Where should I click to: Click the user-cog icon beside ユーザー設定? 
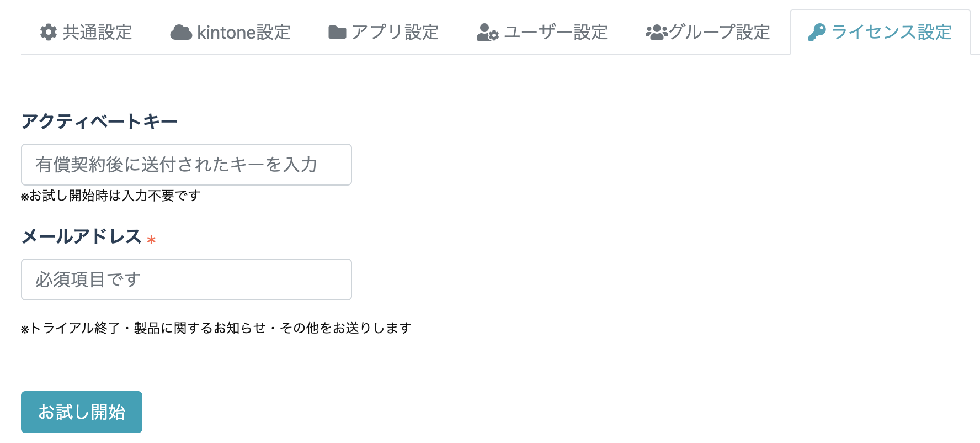pyautogui.click(x=488, y=33)
